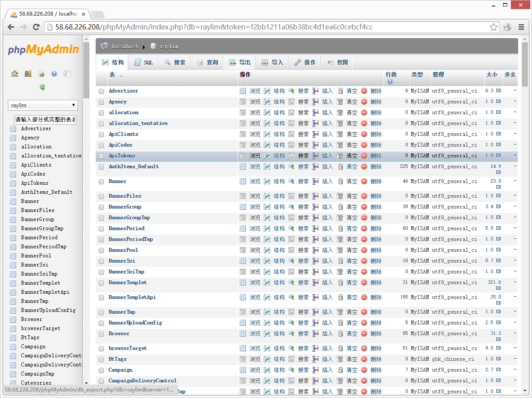Click 删除 link for BtTags row
This screenshot has width=532, height=398.
pos(376,359)
